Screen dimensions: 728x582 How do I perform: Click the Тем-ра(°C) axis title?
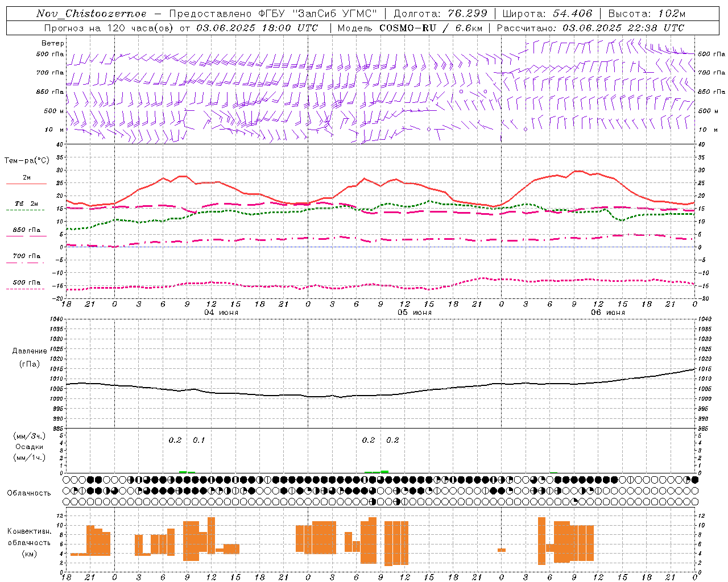point(27,161)
